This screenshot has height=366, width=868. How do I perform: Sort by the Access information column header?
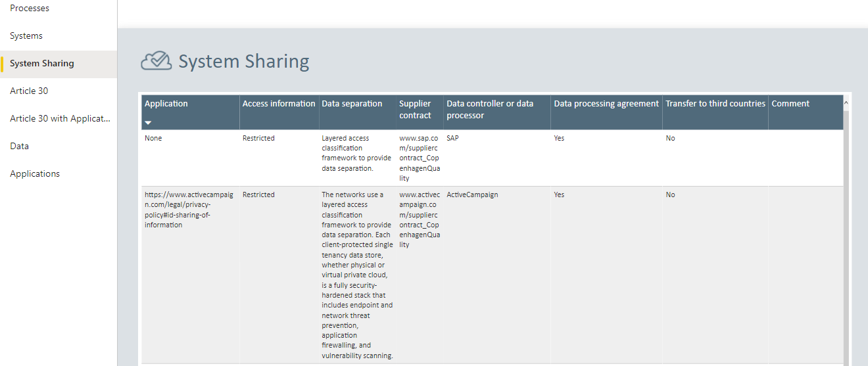coord(279,104)
